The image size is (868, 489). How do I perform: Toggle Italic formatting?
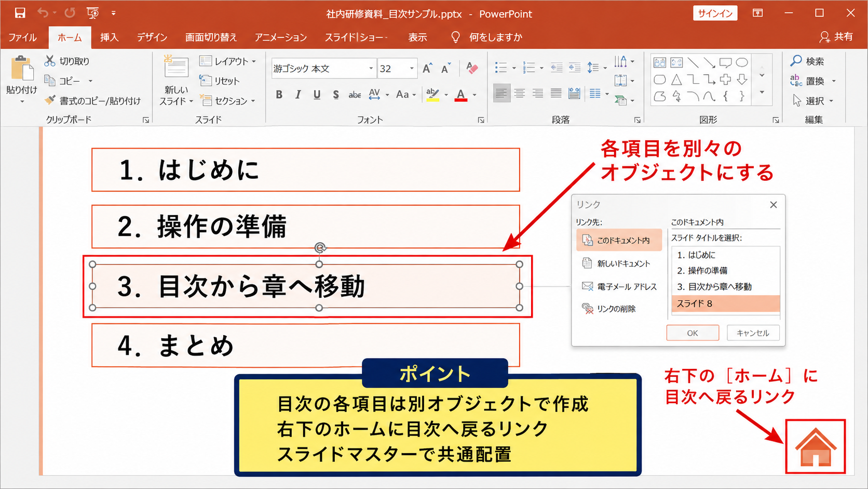point(298,94)
